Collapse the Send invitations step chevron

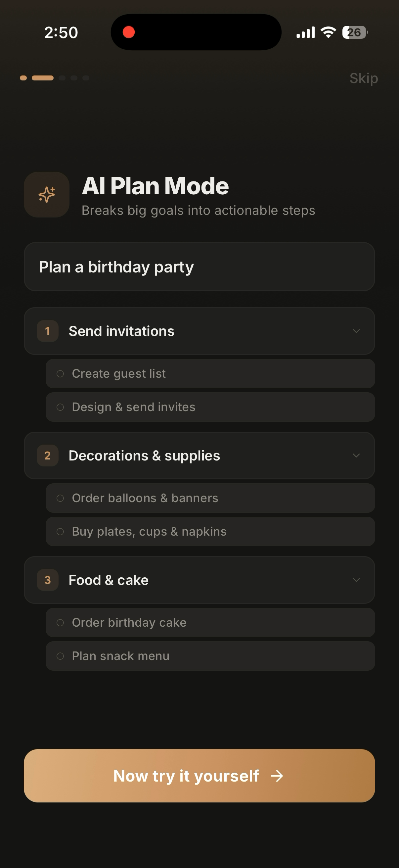point(356,331)
